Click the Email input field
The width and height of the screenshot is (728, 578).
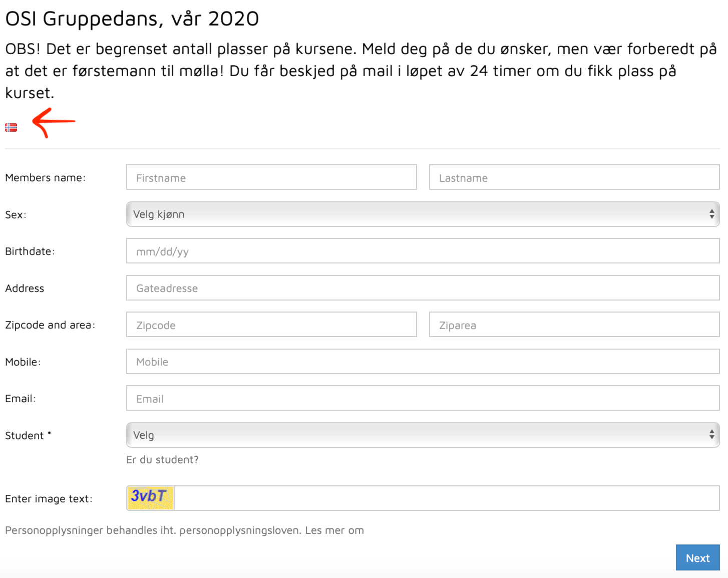[x=423, y=398]
